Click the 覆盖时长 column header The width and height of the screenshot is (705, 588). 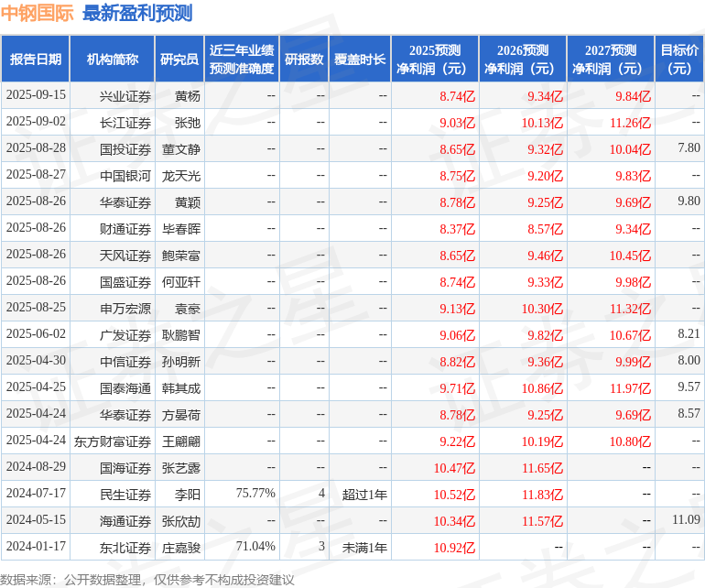point(360,59)
